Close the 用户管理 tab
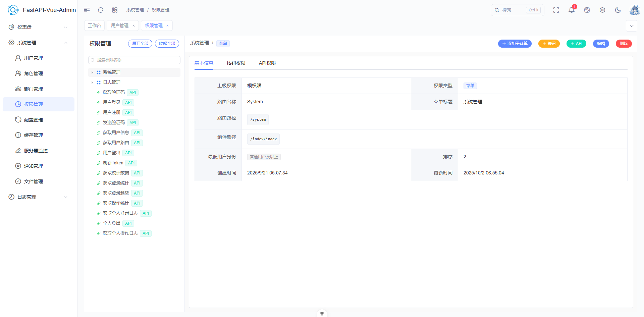This screenshot has width=644, height=317. 133,26
